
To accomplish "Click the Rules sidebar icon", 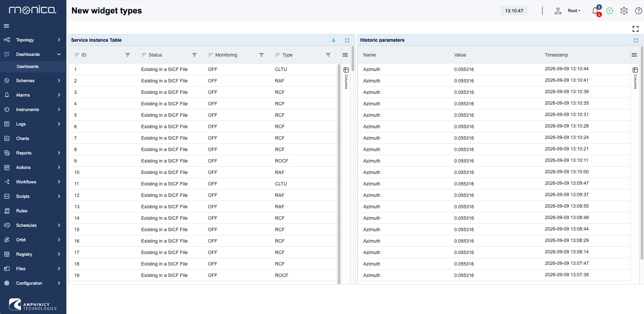I will [7, 211].
